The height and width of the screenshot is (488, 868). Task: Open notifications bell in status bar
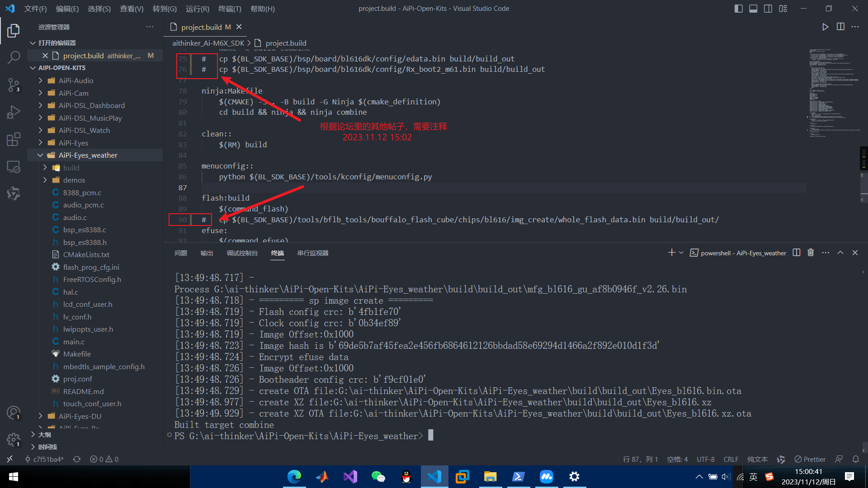tap(856, 459)
